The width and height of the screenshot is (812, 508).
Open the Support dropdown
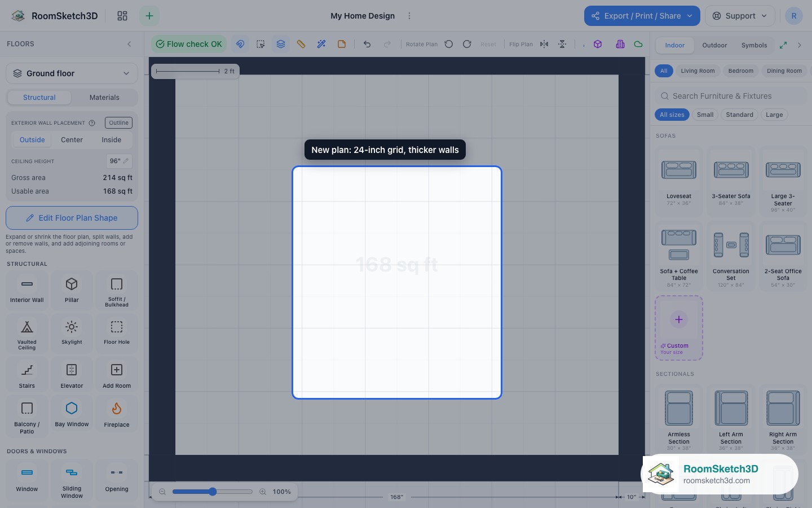(740, 16)
